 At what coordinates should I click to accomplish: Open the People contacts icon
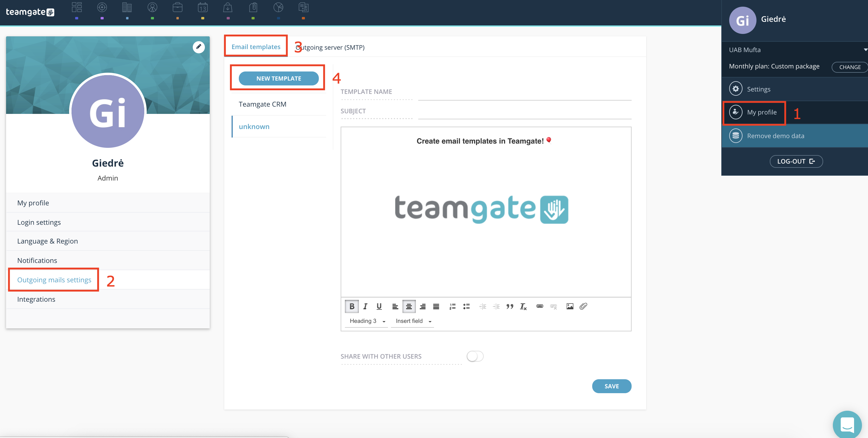click(x=152, y=7)
